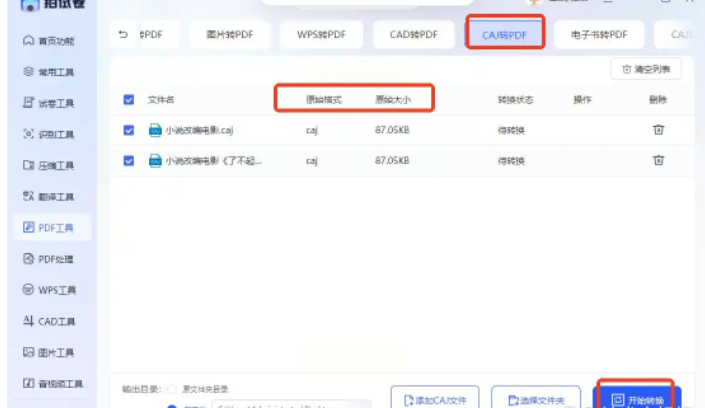Click the CAJ file icon of 小说改编电影.caj
Viewport: 705px width, 408px height.
coord(155,130)
